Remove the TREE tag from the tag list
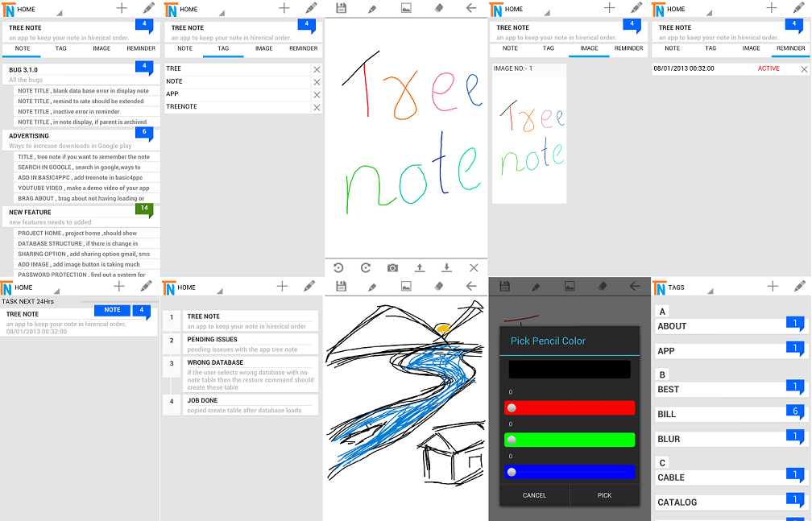The image size is (812, 521). (x=317, y=69)
